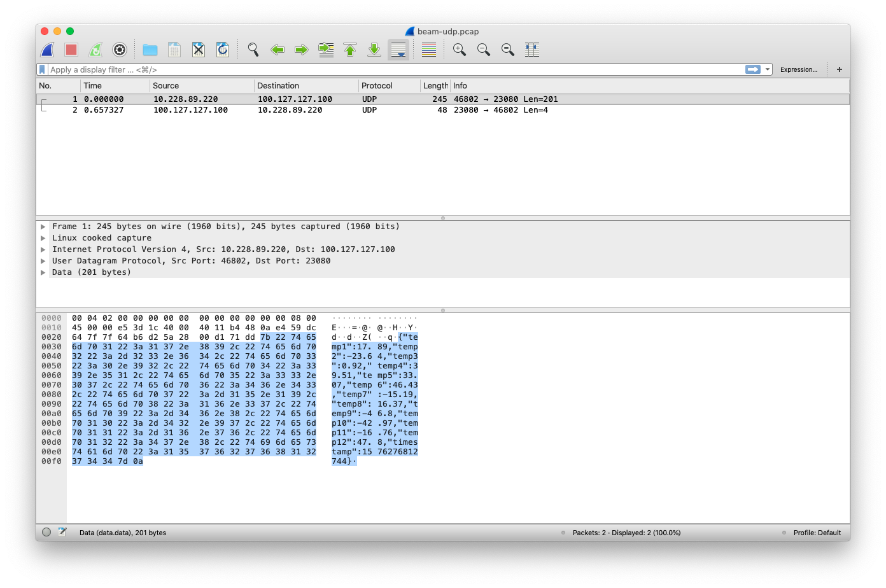The width and height of the screenshot is (886, 588).
Task: Click the Data (data.data), 201 bytes status text
Action: tap(123, 533)
